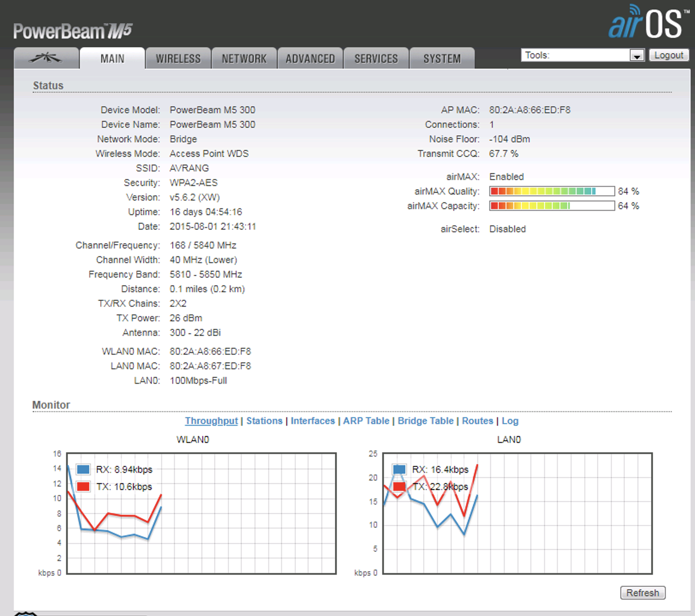
Task: Click the airMAX Capacity 64 % value
Action: [x=628, y=206]
